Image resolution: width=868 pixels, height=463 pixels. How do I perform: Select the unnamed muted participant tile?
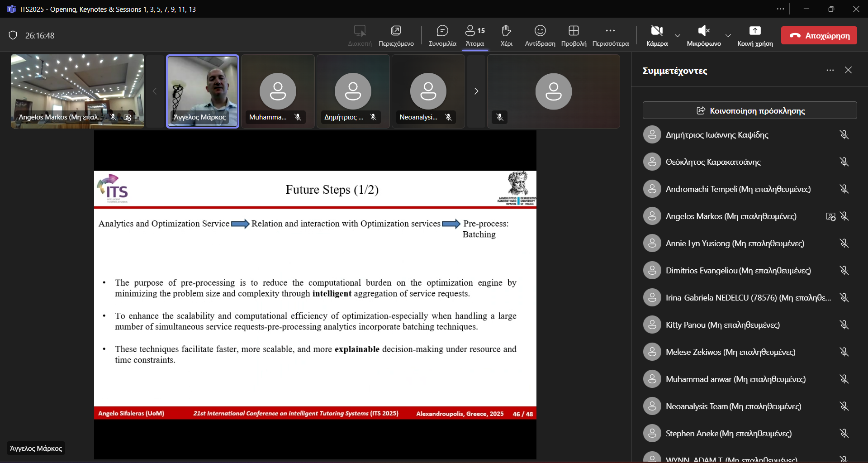pos(553,91)
